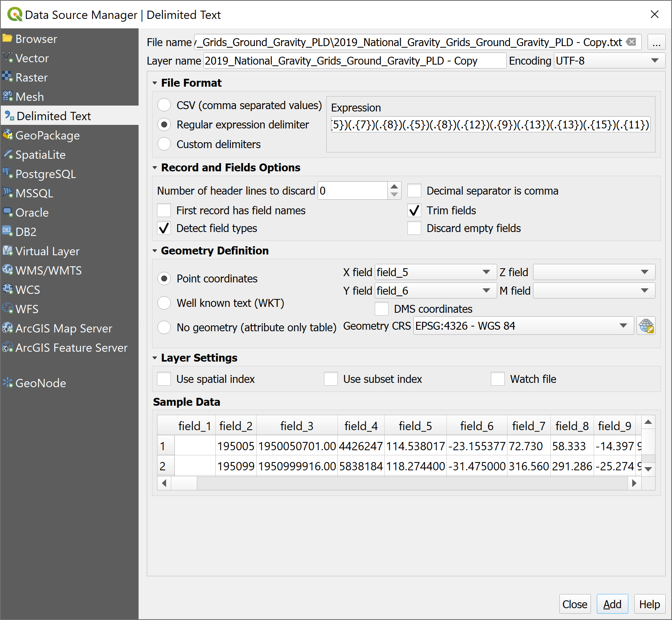Browse for file with the ... button
This screenshot has height=620, width=672.
click(656, 42)
